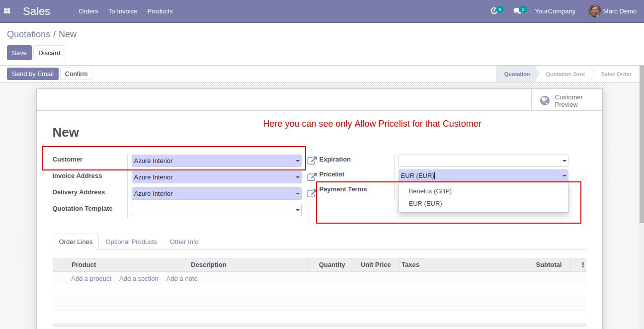The height and width of the screenshot is (329, 644).
Task: Open the Orders menu
Action: 88,11
